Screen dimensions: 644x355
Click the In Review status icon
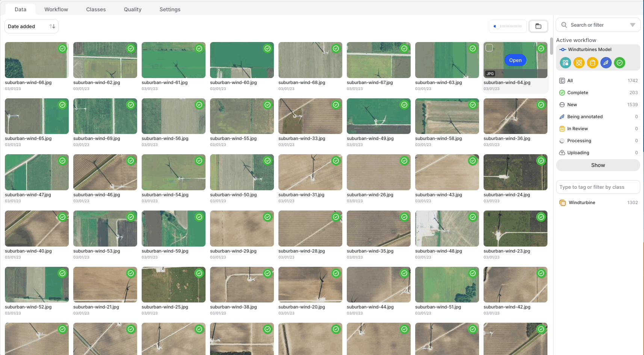pyautogui.click(x=562, y=129)
